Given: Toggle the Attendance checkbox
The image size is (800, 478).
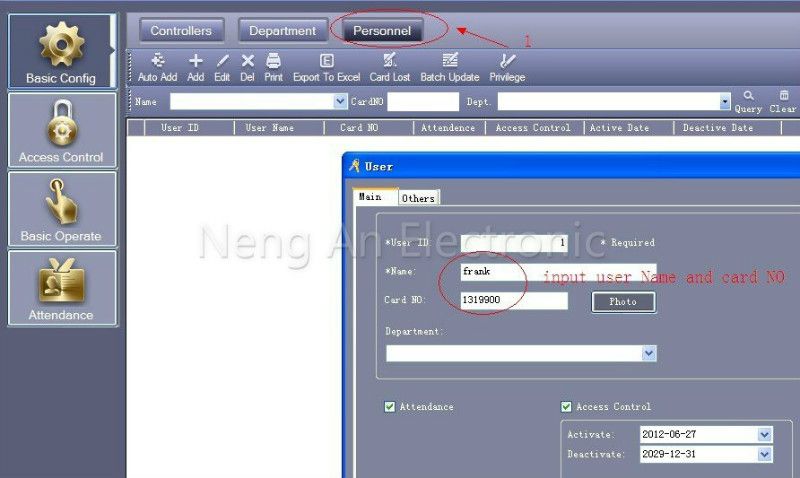Looking at the screenshot, I should (x=390, y=407).
